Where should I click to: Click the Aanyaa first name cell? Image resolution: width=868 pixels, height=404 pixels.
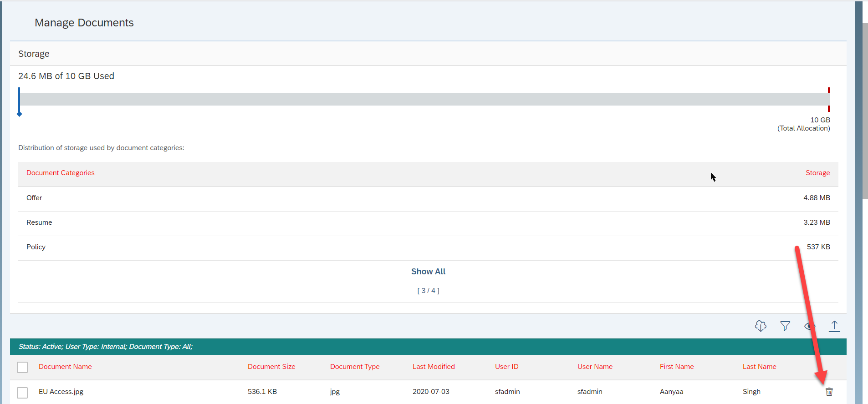671,392
